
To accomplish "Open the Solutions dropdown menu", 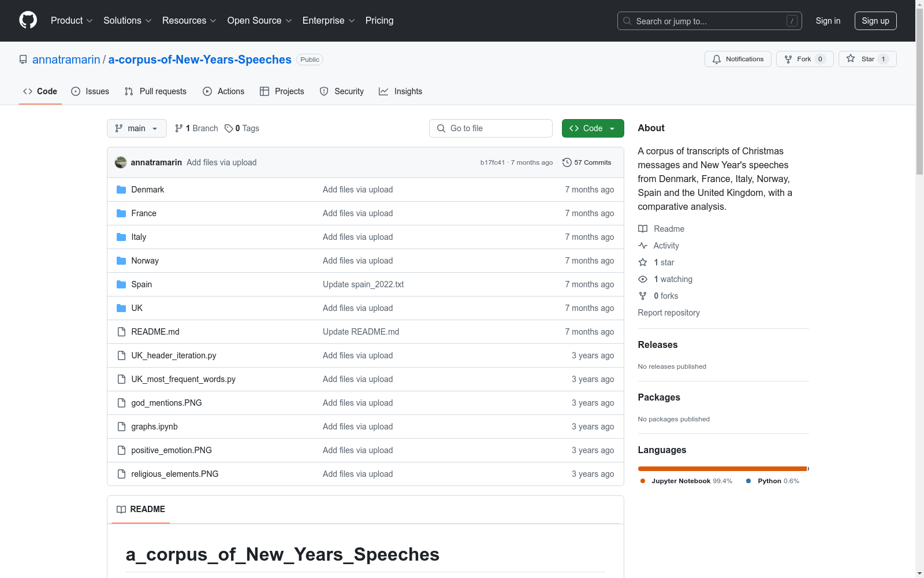I will [128, 20].
